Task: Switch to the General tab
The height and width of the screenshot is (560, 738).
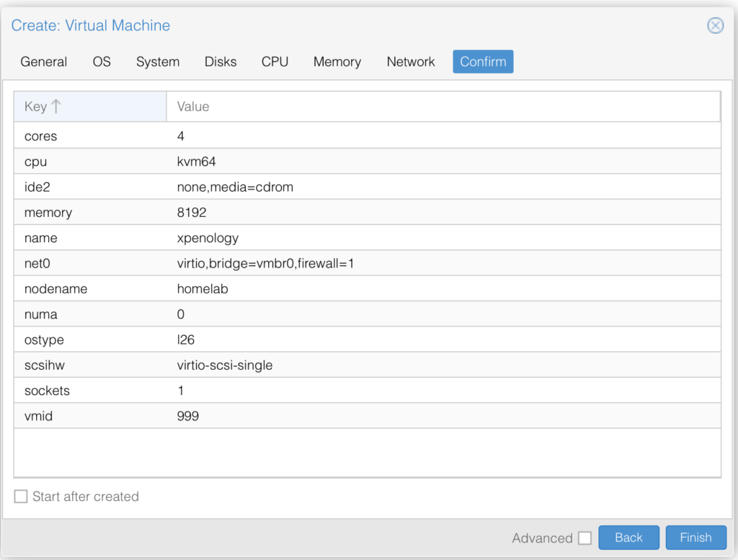Action: (44, 62)
